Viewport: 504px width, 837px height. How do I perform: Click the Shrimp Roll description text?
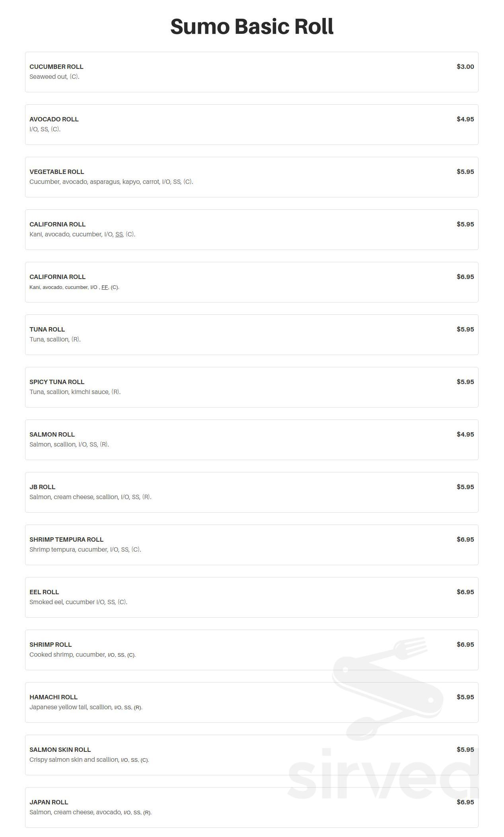point(82,655)
